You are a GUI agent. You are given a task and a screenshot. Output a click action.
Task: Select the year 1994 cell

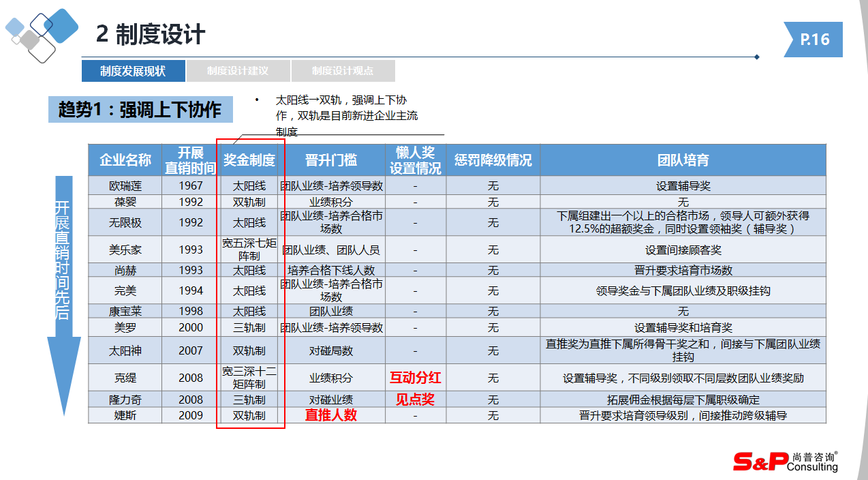[191, 290]
